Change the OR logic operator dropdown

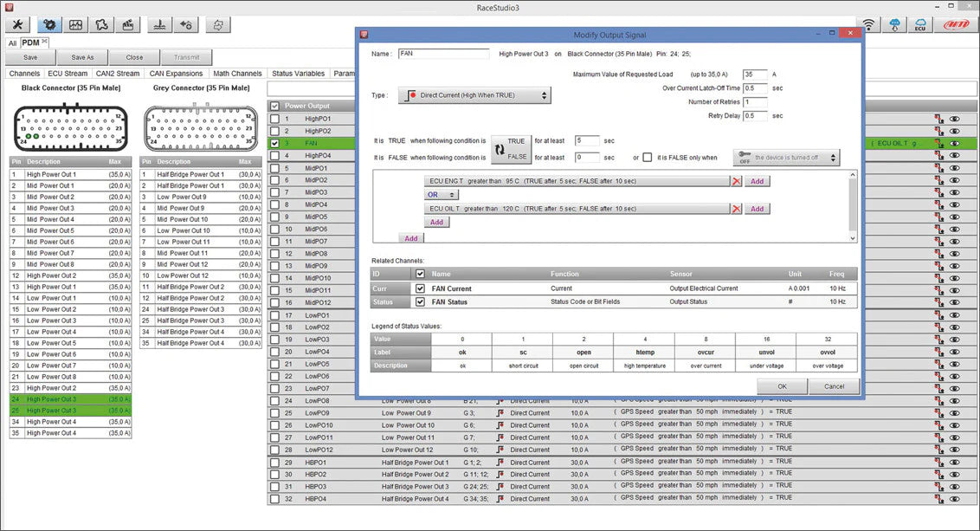(x=441, y=195)
